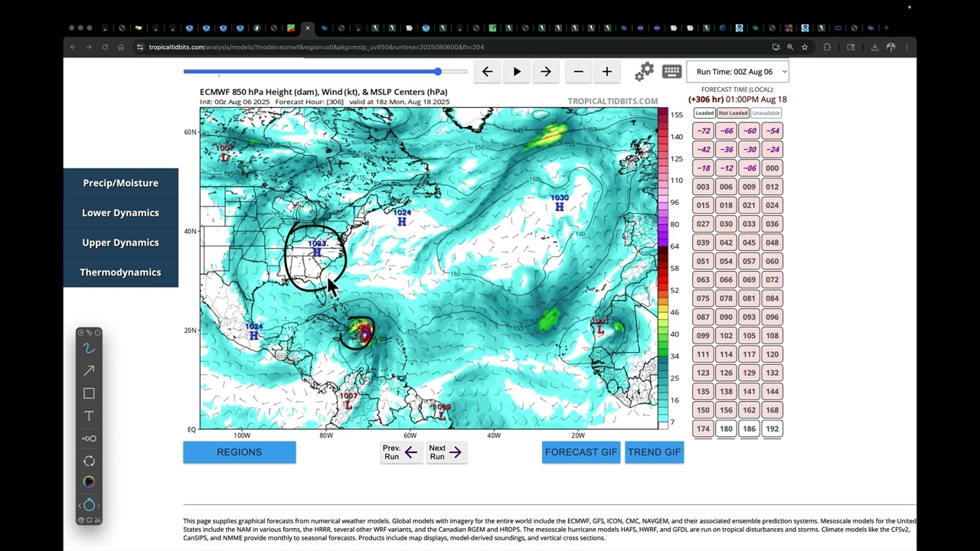This screenshot has width=980, height=551.
Task: Open the Thermodynamics menu
Action: (x=121, y=272)
